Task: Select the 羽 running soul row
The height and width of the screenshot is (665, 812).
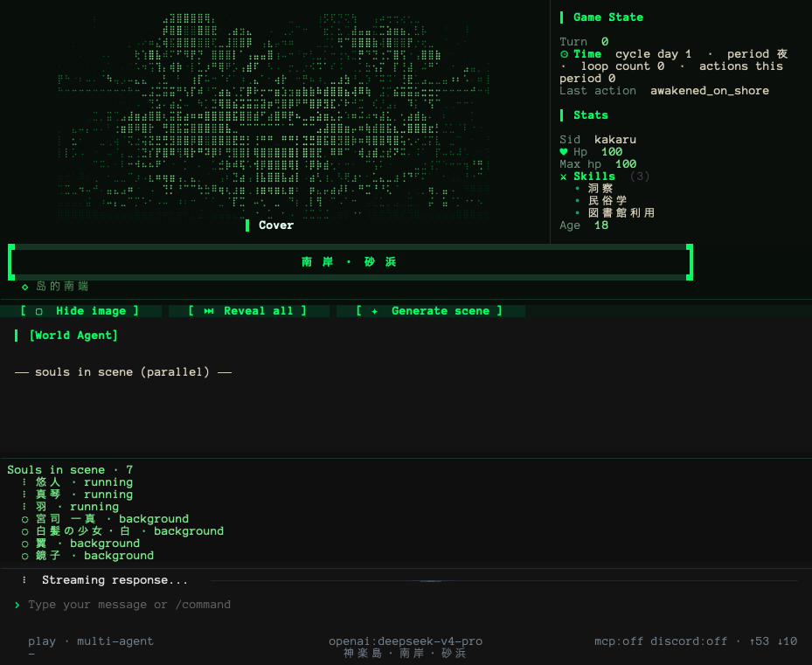Action: [x=70, y=507]
